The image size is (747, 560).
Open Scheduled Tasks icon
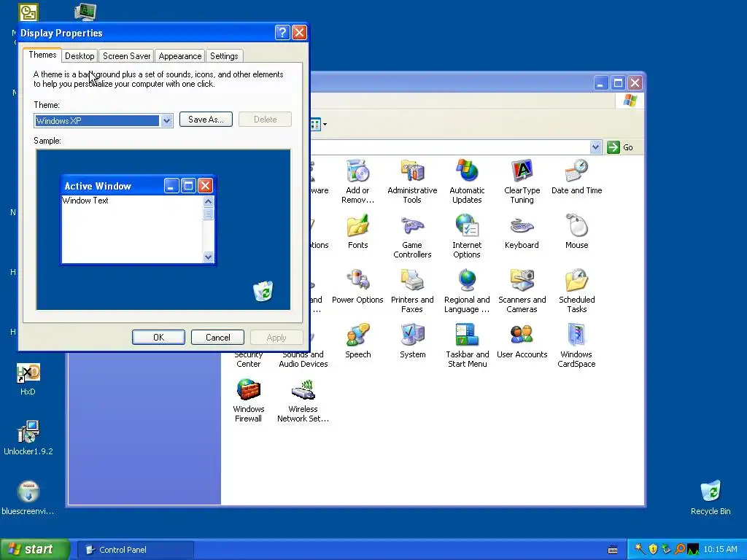pyautogui.click(x=576, y=281)
